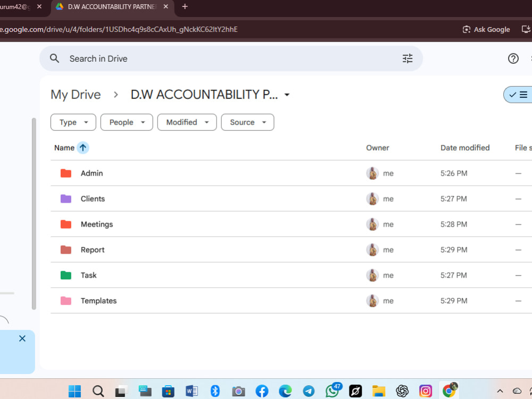The height and width of the screenshot is (399, 532).
Task: Open a new browser tab
Action: 185,6
